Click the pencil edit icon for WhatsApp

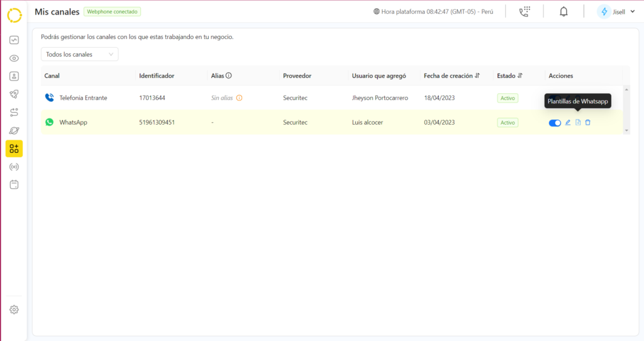(x=568, y=123)
